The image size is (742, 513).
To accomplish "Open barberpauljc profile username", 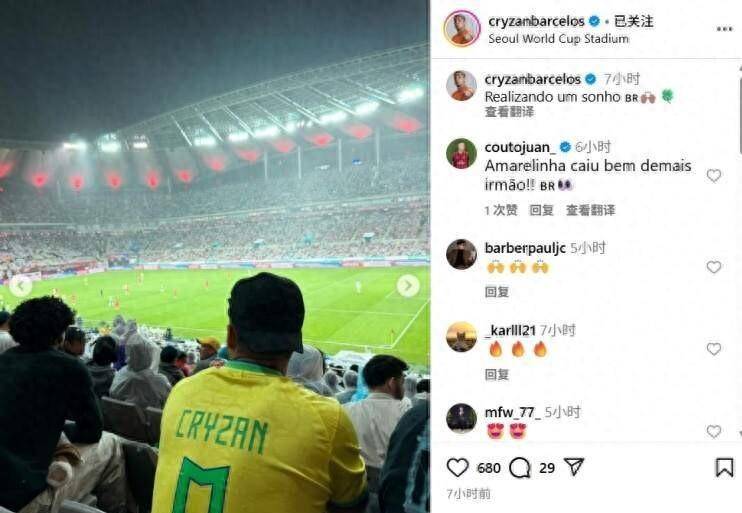I will (525, 248).
